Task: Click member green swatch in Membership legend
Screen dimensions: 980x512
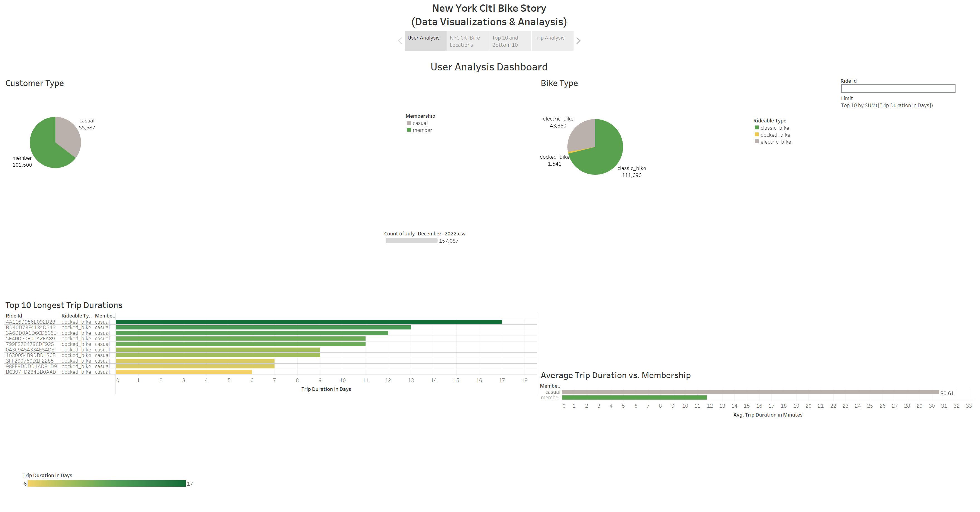Action: coord(409,130)
